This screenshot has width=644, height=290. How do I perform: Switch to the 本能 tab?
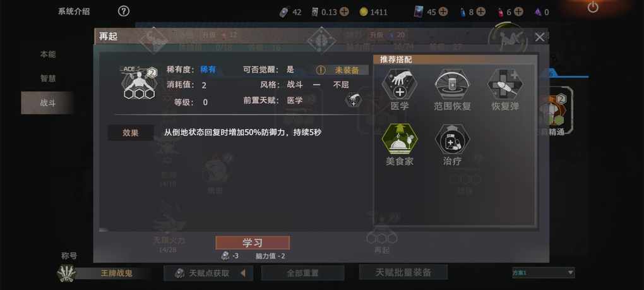[47, 54]
